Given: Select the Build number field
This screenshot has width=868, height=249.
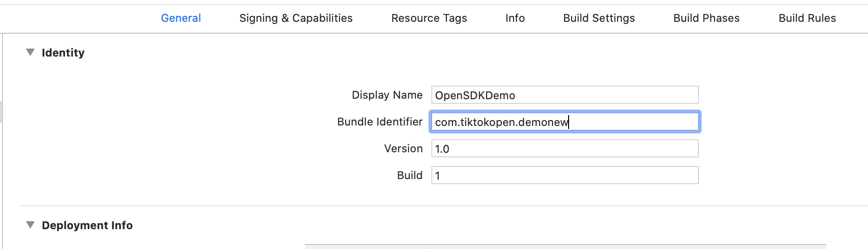Looking at the screenshot, I should click(565, 176).
